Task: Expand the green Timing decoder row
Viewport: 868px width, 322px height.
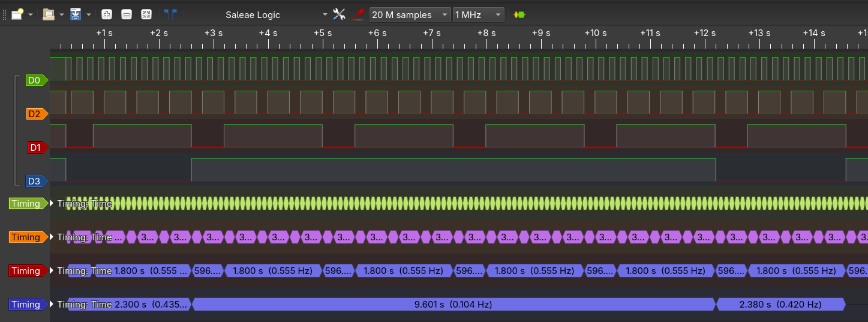Action: [52, 204]
